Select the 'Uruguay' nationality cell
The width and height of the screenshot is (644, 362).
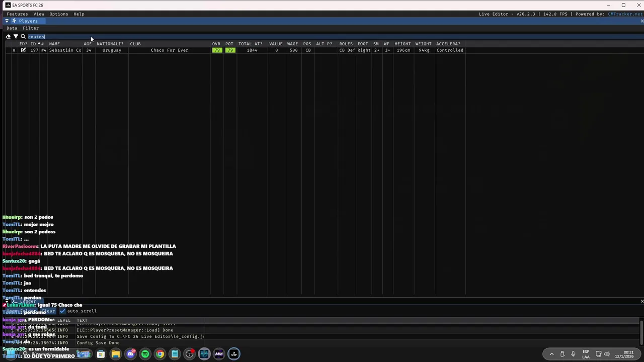click(112, 50)
